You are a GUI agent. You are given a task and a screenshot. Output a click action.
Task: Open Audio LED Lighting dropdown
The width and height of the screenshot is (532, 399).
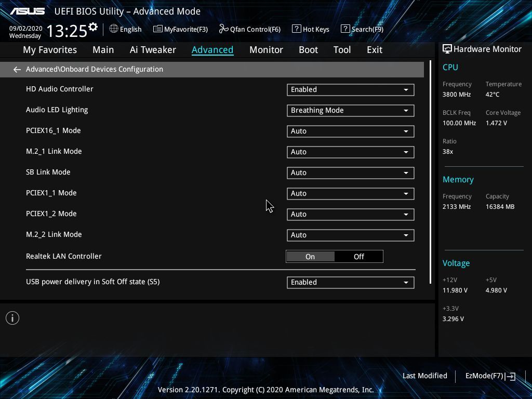351,111
